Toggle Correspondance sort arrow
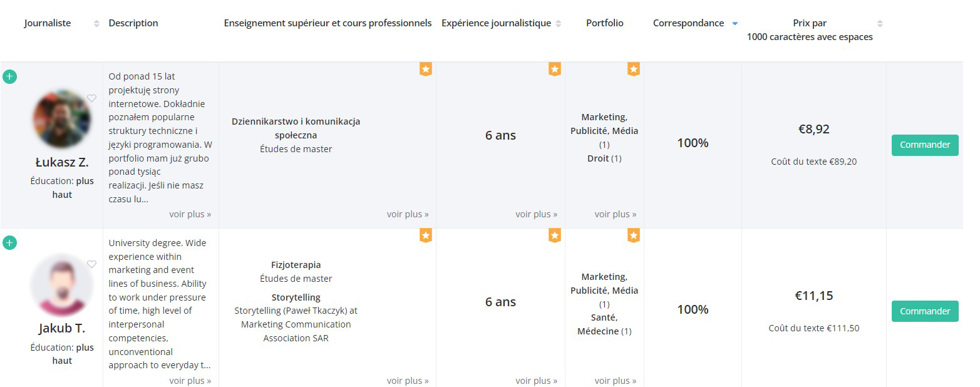This screenshot has width=980, height=387. click(x=735, y=24)
